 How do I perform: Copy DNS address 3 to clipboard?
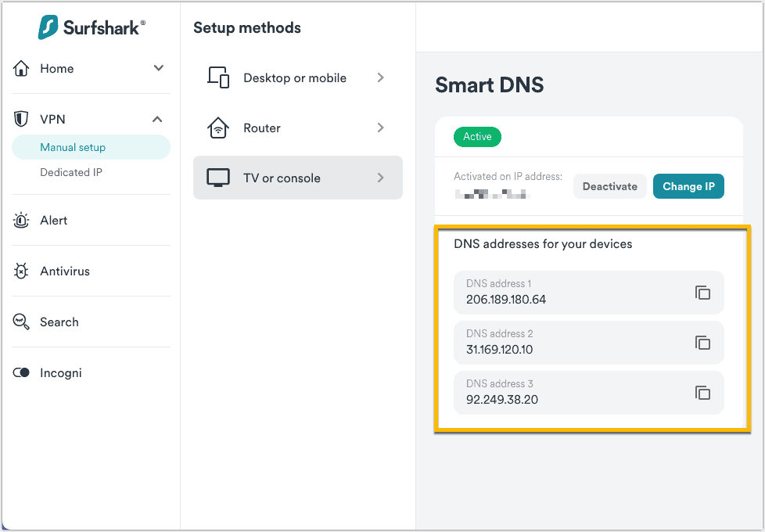coord(702,393)
